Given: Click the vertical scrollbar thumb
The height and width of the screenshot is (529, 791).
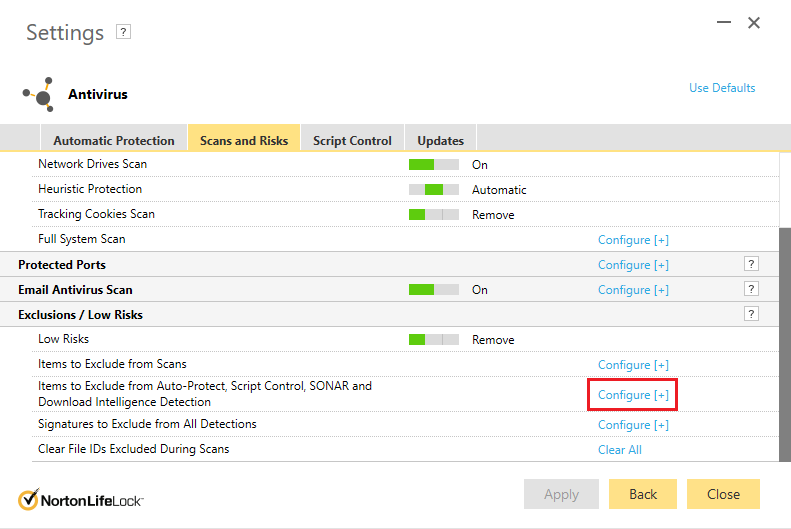Looking at the screenshot, I should pyautogui.click(x=785, y=344).
